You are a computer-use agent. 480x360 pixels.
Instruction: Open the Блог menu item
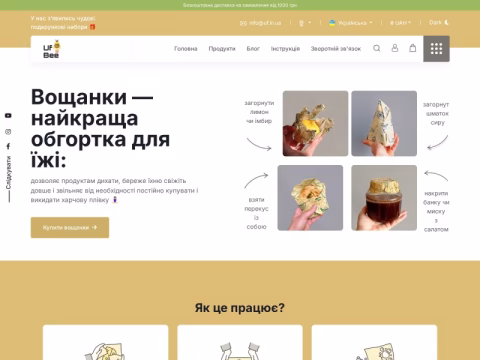[253, 49]
